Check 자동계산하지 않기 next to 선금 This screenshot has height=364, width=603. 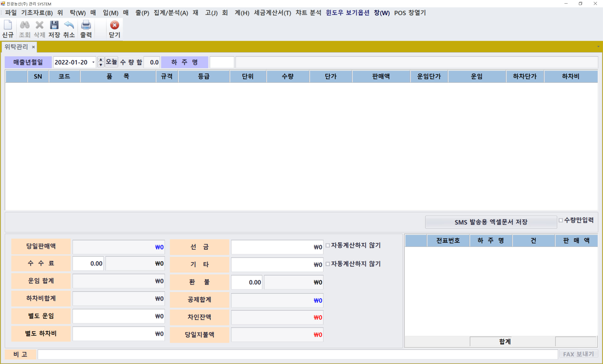pos(328,245)
